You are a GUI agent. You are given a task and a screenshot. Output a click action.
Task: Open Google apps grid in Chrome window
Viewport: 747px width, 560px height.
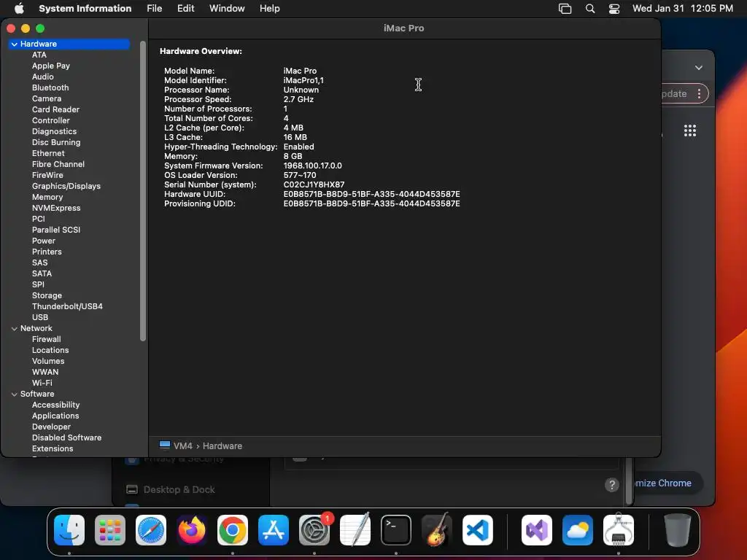pos(690,131)
